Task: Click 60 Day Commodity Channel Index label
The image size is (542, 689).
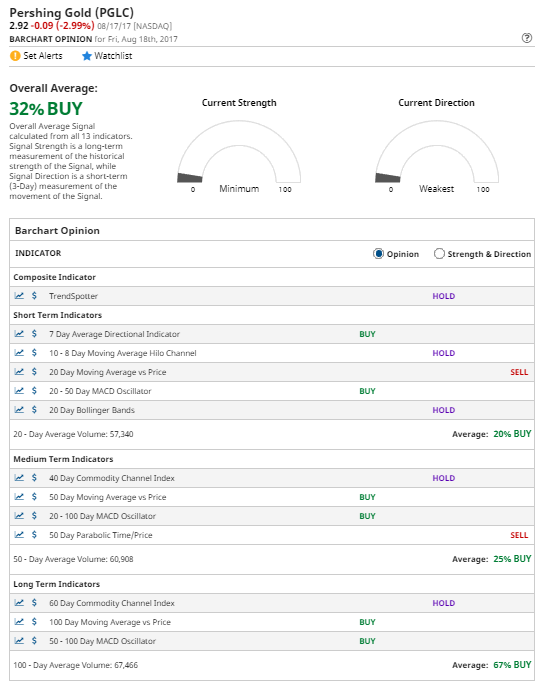Action: [x=112, y=603]
